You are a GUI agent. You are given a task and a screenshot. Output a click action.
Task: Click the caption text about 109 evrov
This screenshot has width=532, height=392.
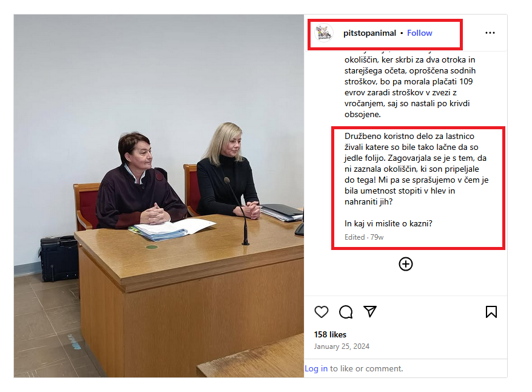[410, 87]
